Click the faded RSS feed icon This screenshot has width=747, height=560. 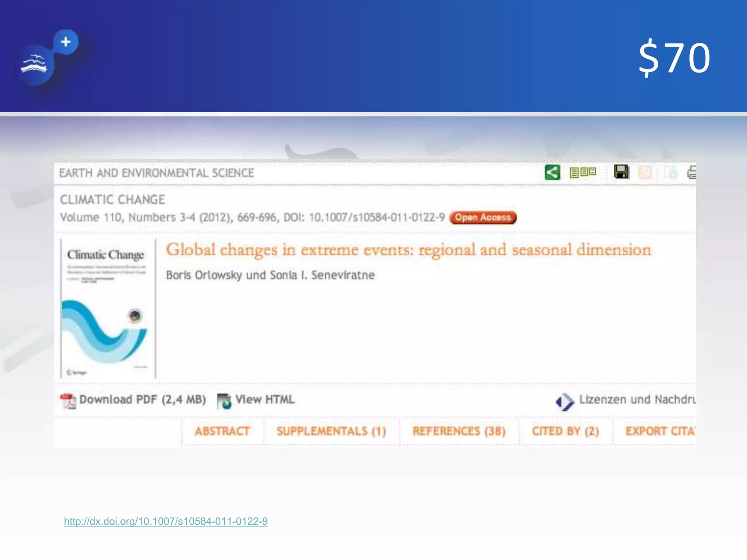(x=645, y=172)
